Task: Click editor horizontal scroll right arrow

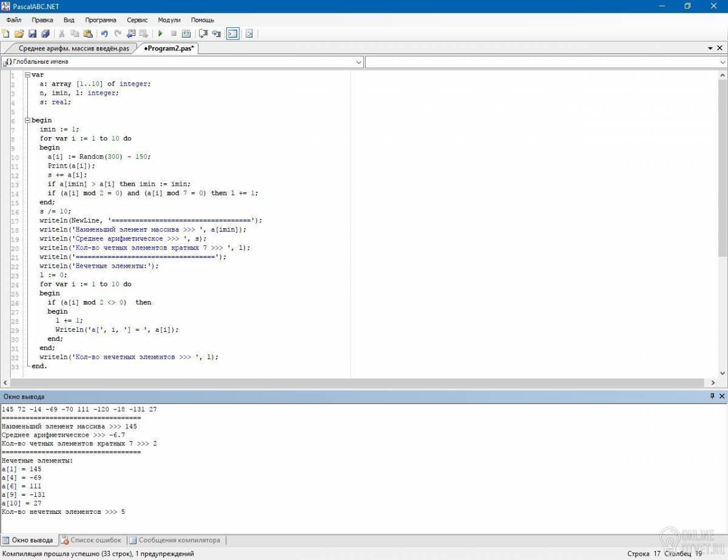Action: coord(713,383)
